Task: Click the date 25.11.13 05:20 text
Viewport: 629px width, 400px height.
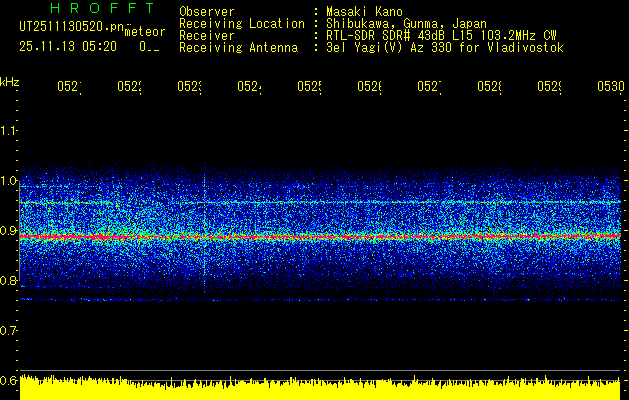Action: [68, 47]
